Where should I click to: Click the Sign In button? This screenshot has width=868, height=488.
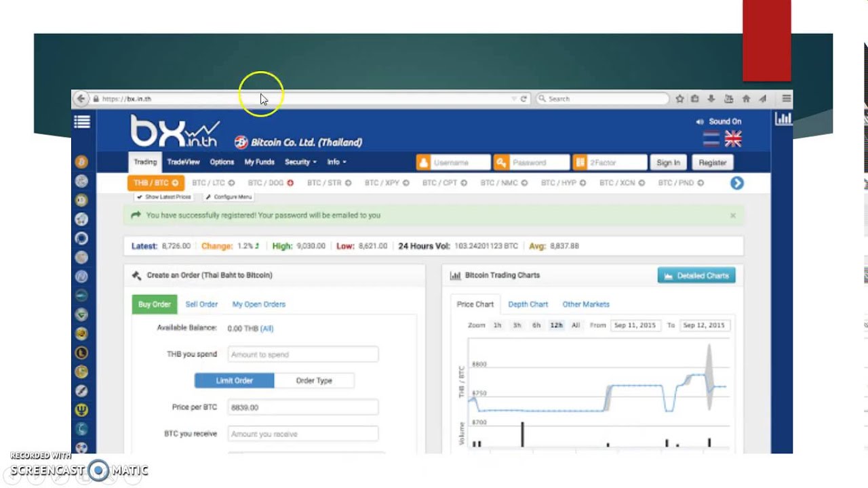click(668, 163)
